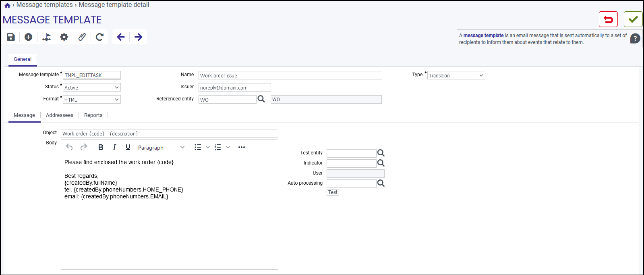Toggle italic formatting in body editor
This screenshot has width=644, height=275.
click(x=114, y=147)
